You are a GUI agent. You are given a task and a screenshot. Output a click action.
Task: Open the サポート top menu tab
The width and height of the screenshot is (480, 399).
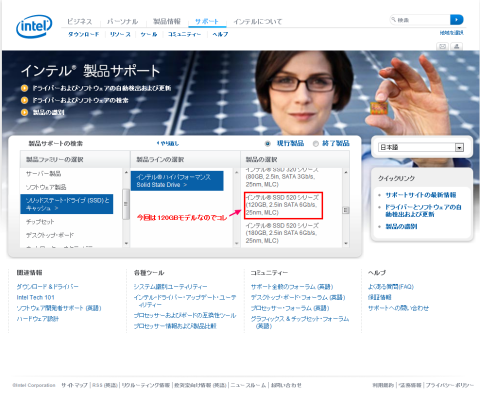[x=207, y=22]
